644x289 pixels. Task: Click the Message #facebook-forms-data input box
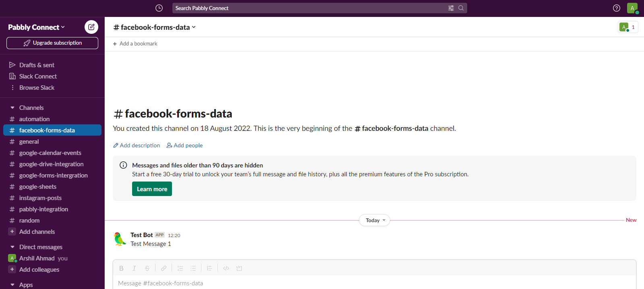click(x=375, y=283)
